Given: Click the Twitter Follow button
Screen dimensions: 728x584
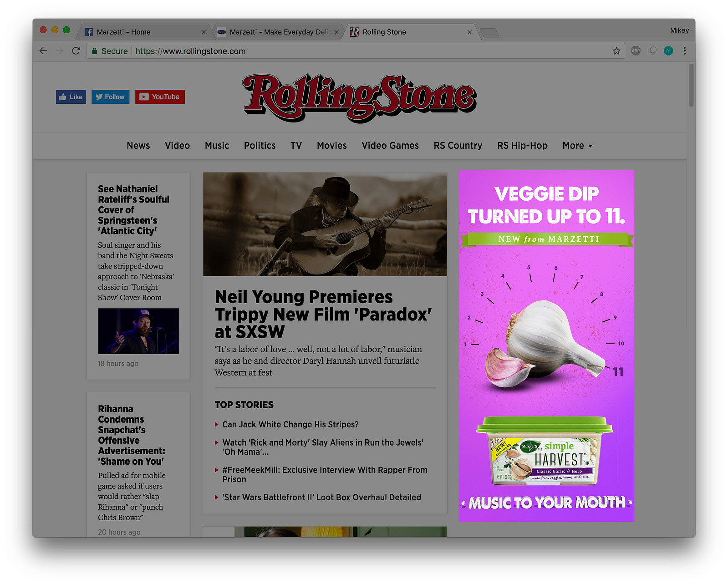Looking at the screenshot, I should tap(111, 97).
